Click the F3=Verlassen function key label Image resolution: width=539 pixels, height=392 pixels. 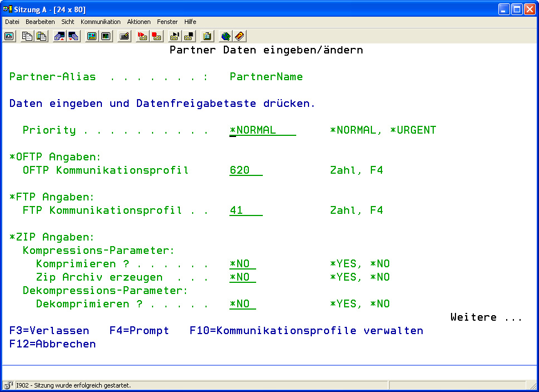coord(43,331)
